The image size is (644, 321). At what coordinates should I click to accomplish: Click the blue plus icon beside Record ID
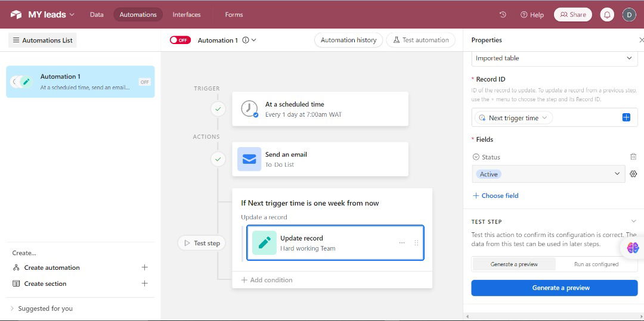coord(626,117)
